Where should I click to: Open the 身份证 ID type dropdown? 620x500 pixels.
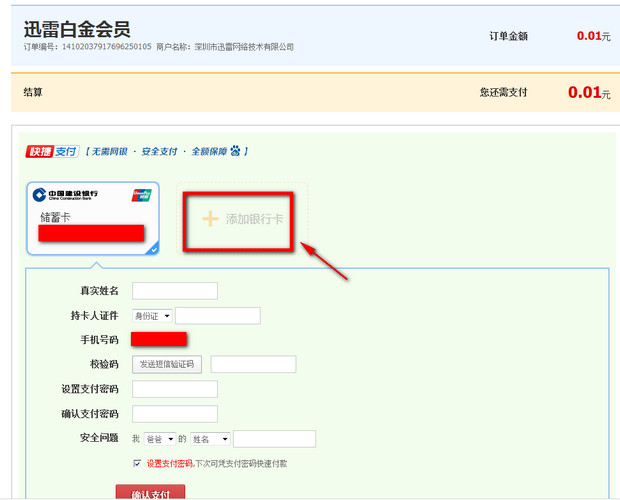153,316
